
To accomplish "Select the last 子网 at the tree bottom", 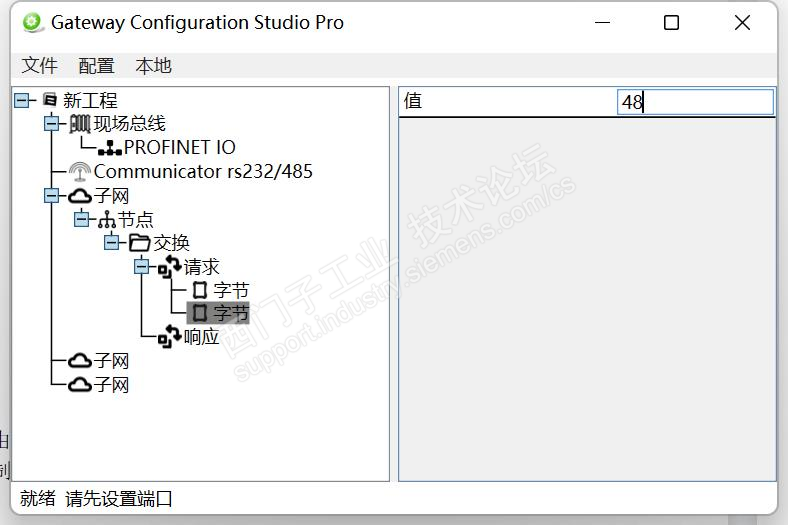I will pyautogui.click(x=112, y=385).
